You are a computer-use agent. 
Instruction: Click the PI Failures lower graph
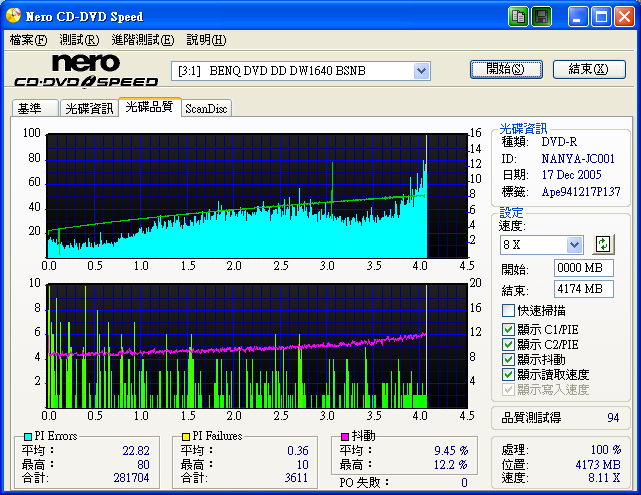click(x=257, y=346)
